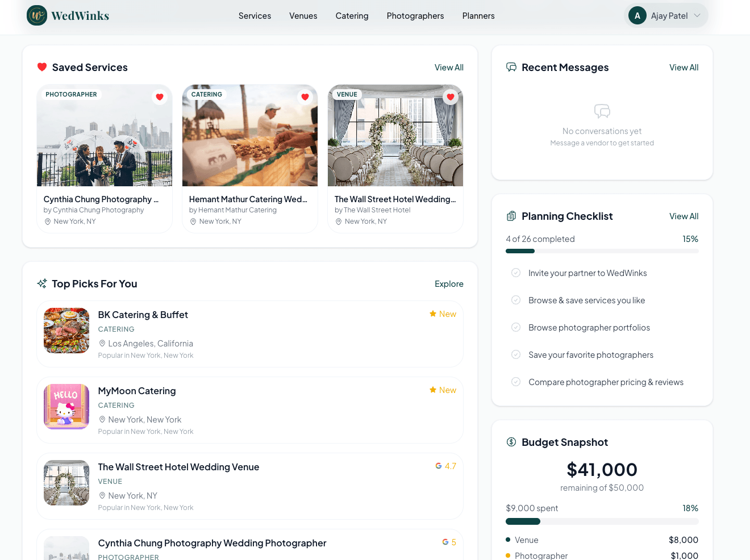Image resolution: width=750 pixels, height=560 pixels.
Task: Open the Venues menu
Action: coord(303,16)
